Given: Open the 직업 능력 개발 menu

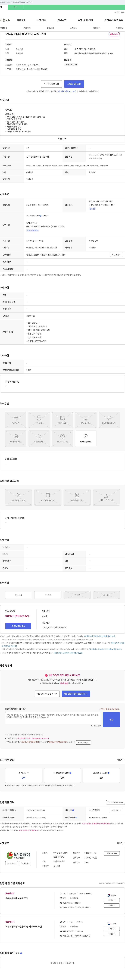Looking at the screenshot, I should 86,20.
